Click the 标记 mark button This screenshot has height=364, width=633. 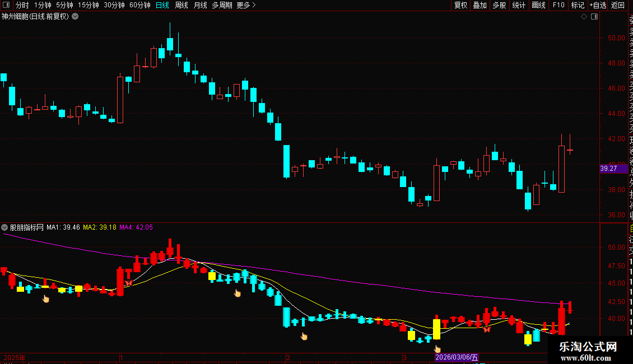(x=578, y=5)
